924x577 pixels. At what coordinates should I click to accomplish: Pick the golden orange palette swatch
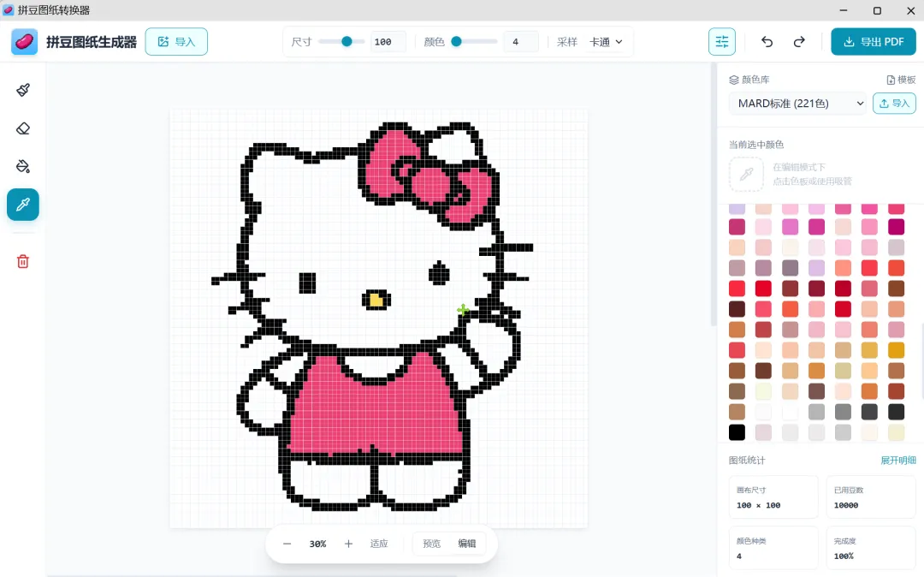coord(896,350)
